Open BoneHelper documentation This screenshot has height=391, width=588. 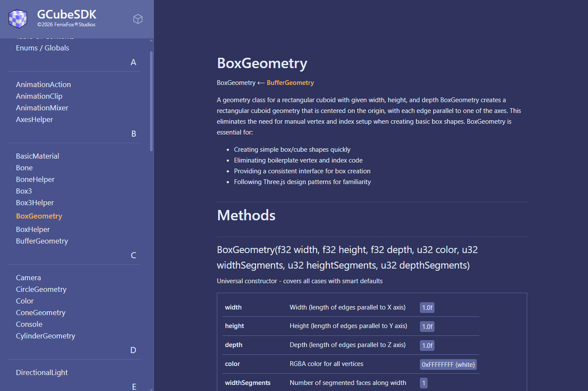(x=35, y=180)
